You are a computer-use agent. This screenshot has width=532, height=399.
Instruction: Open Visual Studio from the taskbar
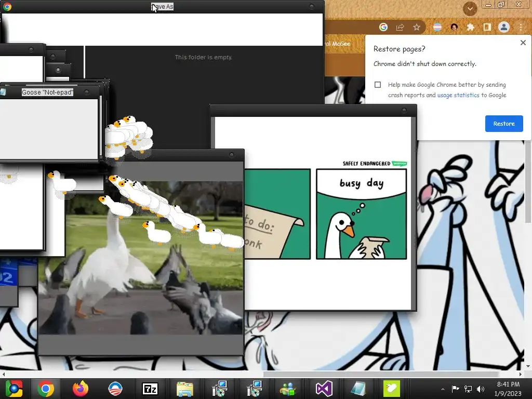[324, 389]
